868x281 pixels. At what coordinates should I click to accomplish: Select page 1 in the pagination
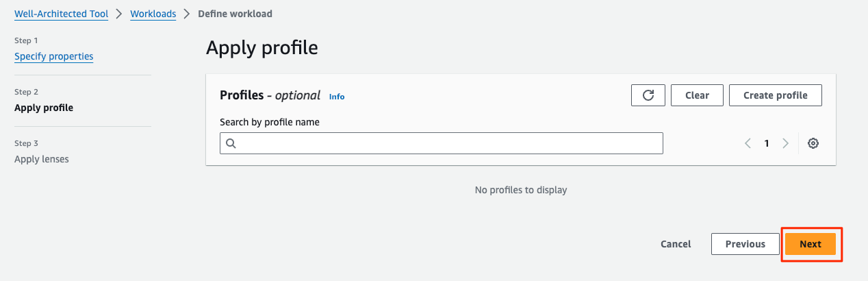coord(767,143)
